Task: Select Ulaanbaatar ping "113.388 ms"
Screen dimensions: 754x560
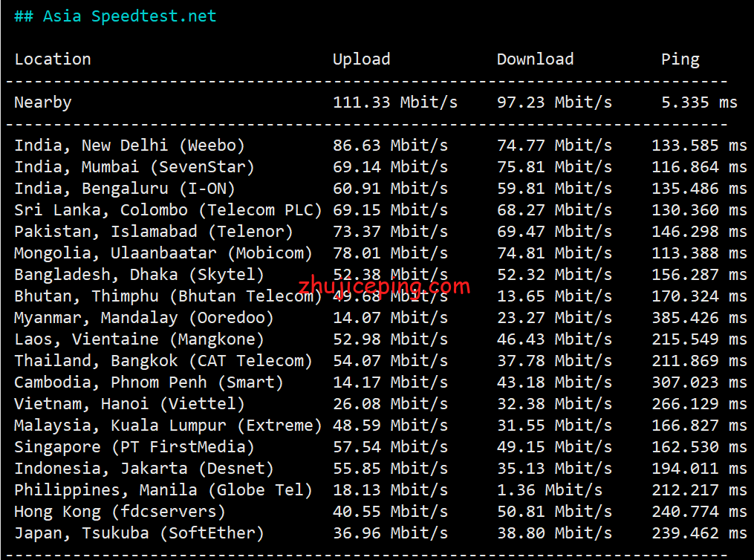Action: click(x=699, y=253)
